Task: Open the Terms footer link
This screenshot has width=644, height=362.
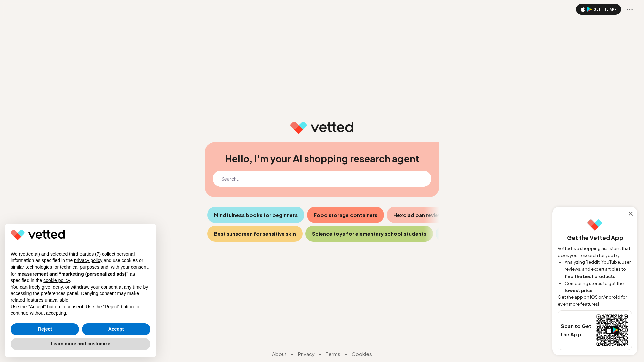Action: pyautogui.click(x=333, y=354)
